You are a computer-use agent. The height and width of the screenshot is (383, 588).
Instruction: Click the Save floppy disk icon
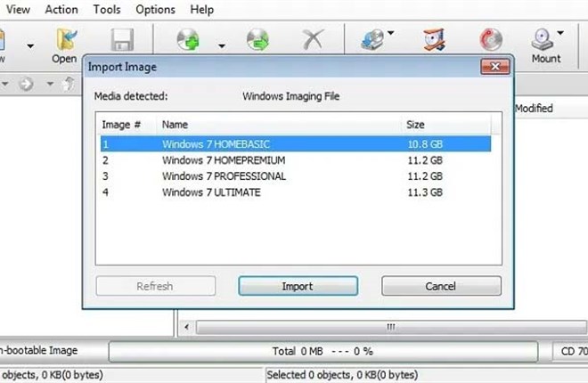(x=122, y=40)
